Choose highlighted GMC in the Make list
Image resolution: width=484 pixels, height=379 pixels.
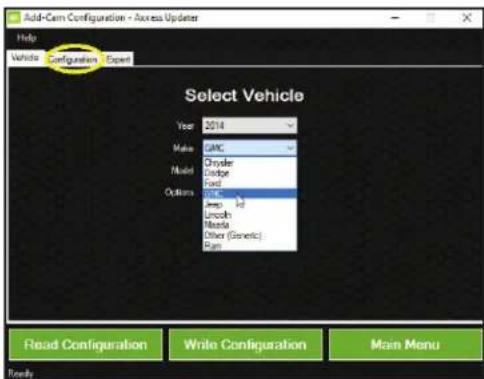click(x=249, y=194)
